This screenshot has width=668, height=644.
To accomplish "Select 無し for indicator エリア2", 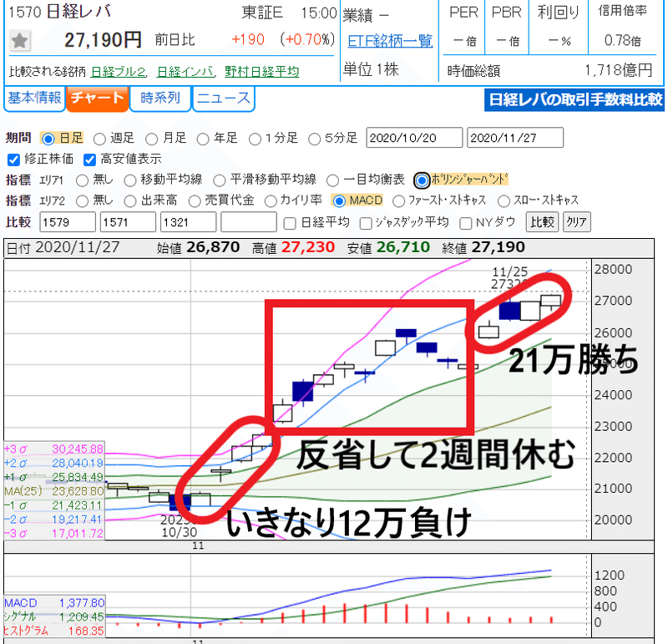I will (82, 201).
